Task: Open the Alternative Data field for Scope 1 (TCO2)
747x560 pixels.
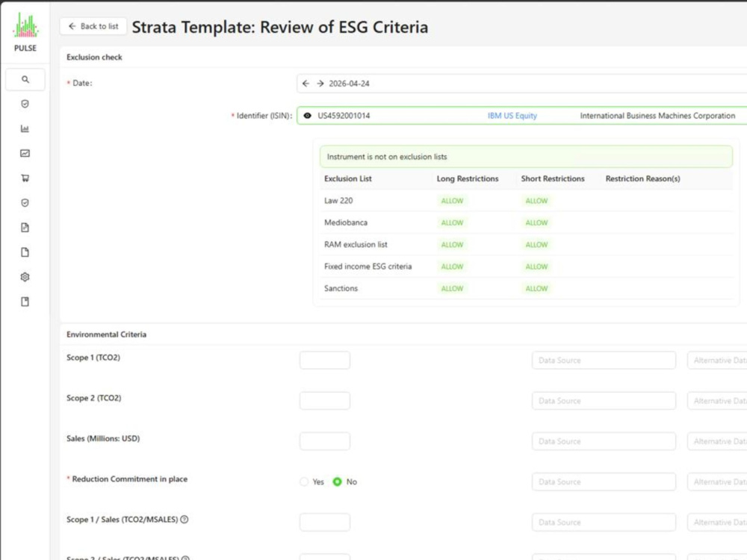Action: [x=717, y=361]
